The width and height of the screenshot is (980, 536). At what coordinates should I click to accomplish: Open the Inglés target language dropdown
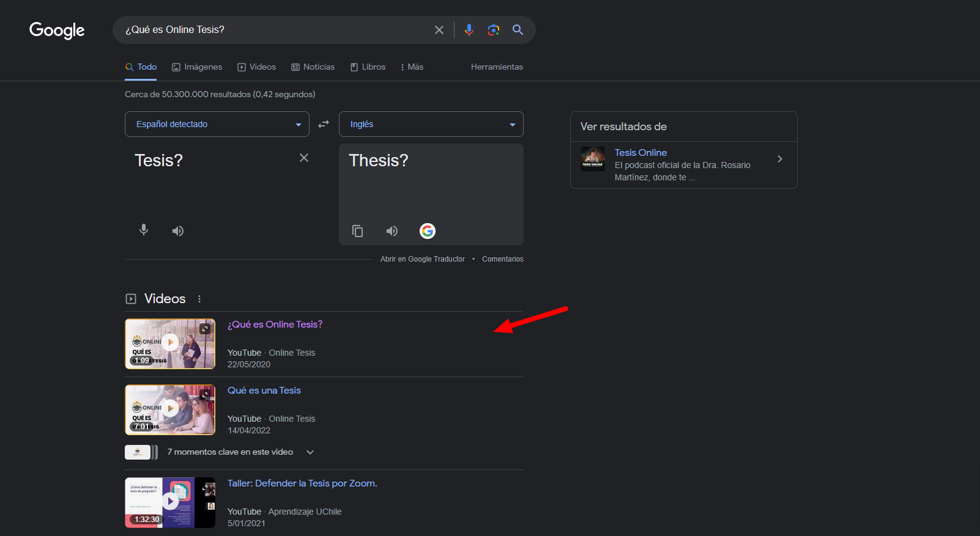click(431, 124)
